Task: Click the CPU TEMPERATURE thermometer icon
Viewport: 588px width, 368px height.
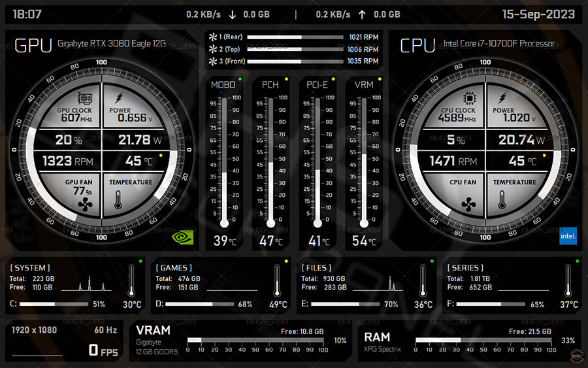Action: [x=502, y=199]
